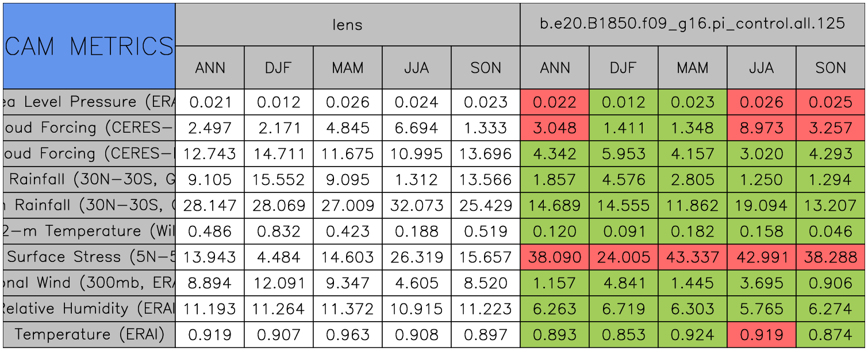Select the DJF header under pi_control
This screenshot has width=868, height=351.
pos(623,68)
